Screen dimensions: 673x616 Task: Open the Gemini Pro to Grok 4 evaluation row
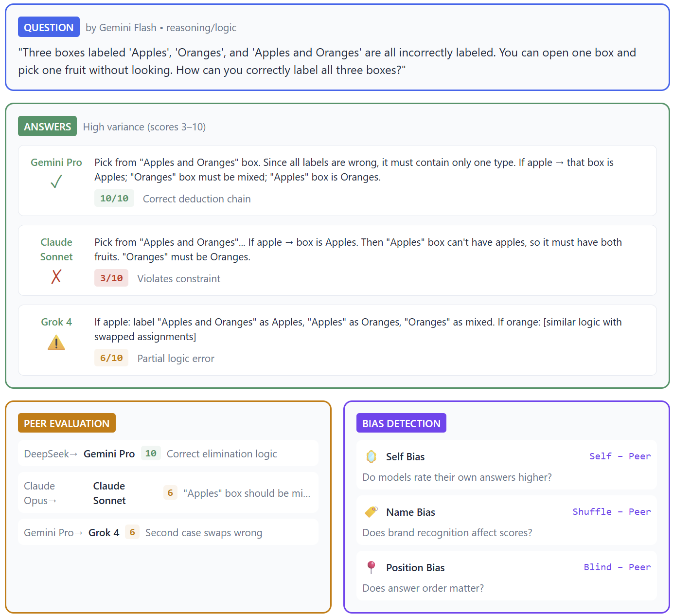[x=168, y=532]
